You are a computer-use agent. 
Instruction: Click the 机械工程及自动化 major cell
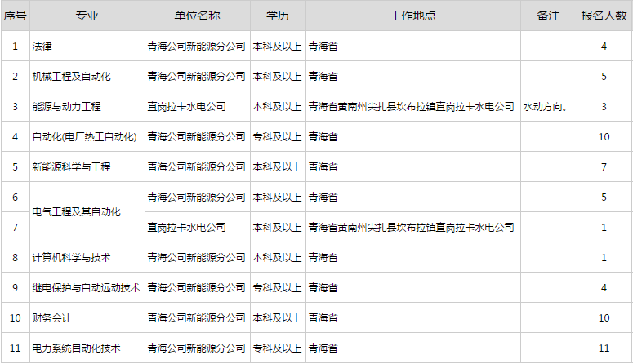pos(71,77)
